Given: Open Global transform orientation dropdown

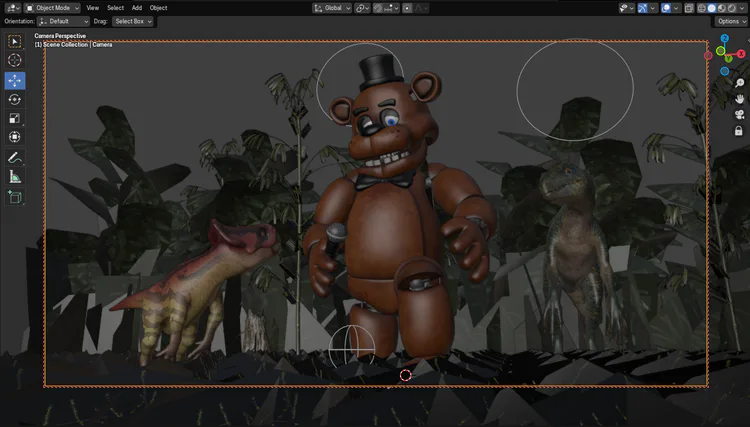Looking at the screenshot, I should click(332, 8).
